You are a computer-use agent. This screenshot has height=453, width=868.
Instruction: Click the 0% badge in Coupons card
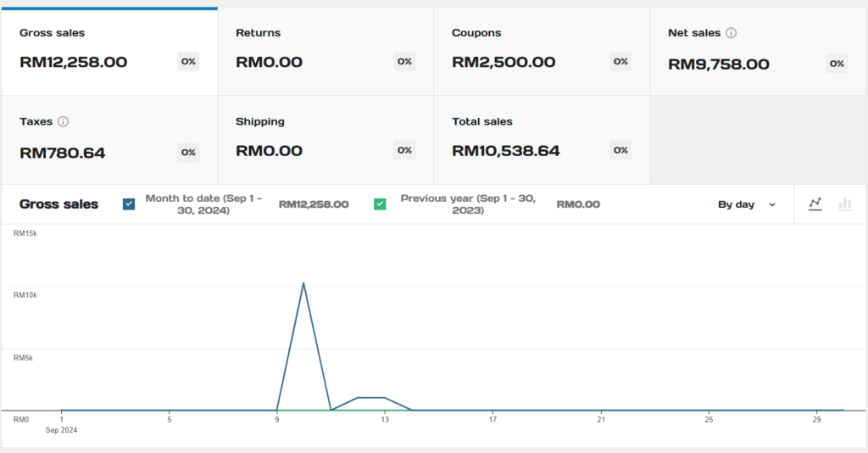click(x=620, y=61)
